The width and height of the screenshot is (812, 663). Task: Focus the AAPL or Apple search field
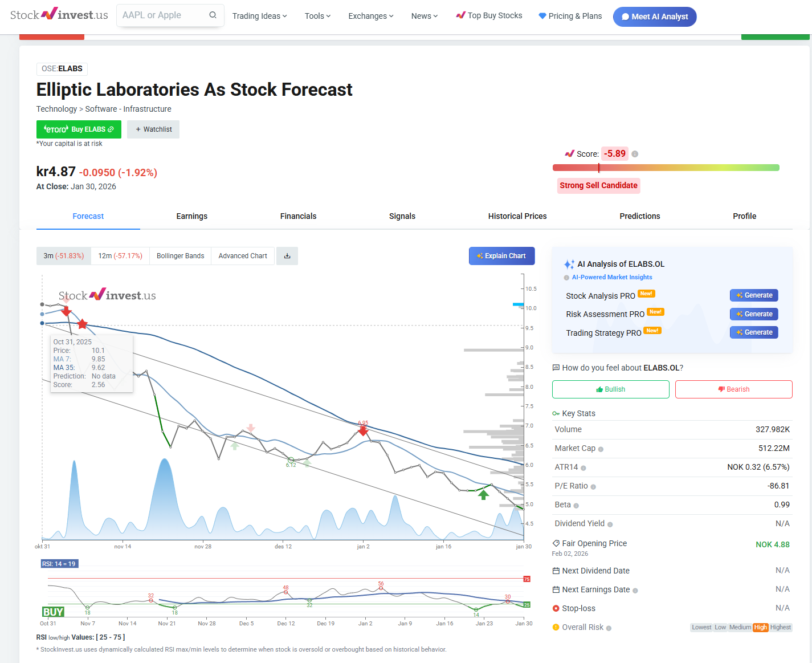(x=162, y=15)
